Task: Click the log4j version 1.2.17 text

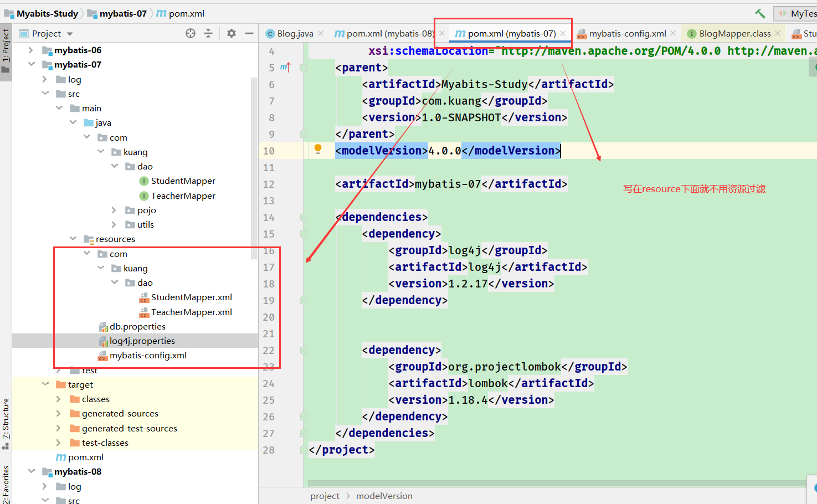Action: (x=468, y=284)
